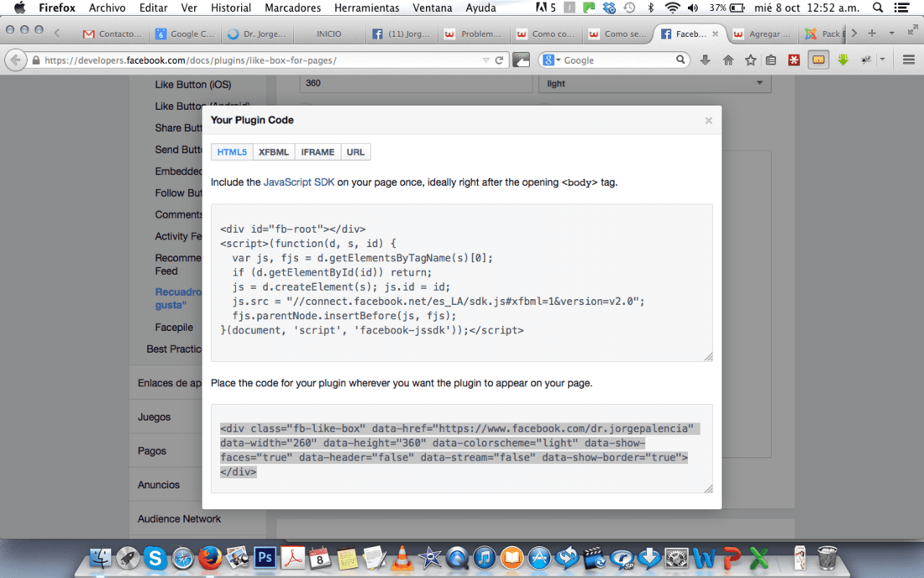Click the green download arrow extension
924x578 pixels.
843,60
